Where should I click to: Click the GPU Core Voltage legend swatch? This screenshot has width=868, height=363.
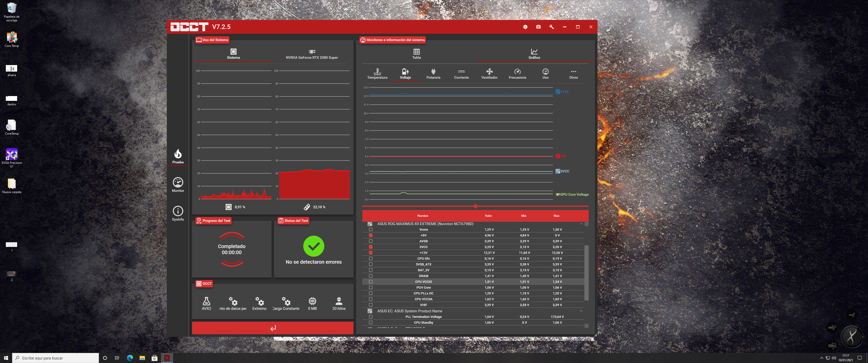[558, 195]
